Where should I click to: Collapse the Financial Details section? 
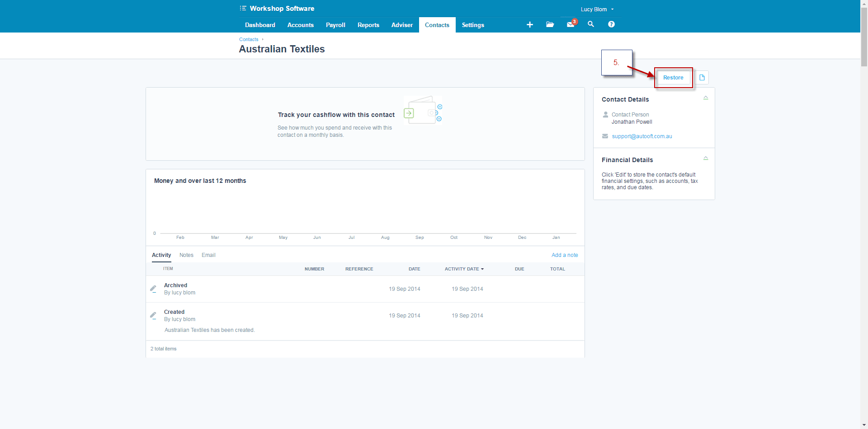(x=706, y=158)
